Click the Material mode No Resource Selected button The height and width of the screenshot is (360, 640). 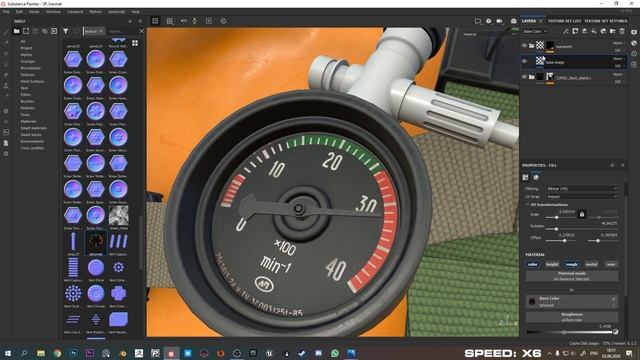point(571,276)
